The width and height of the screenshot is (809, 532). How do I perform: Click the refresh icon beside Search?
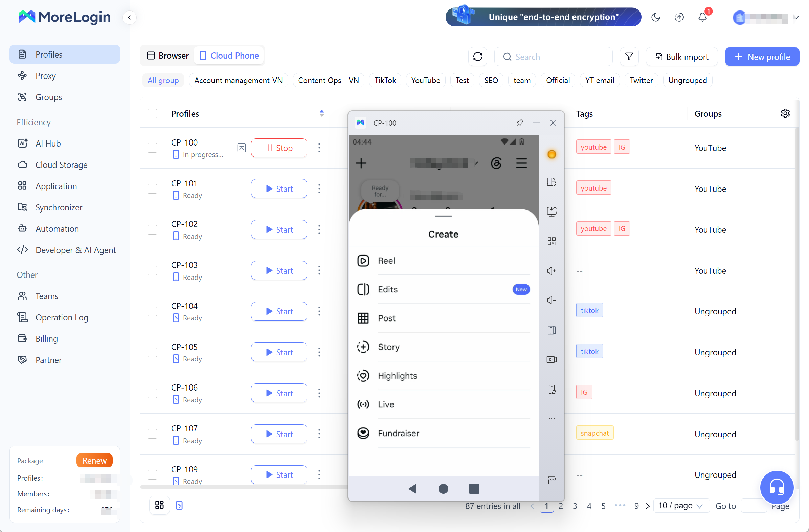(477, 57)
